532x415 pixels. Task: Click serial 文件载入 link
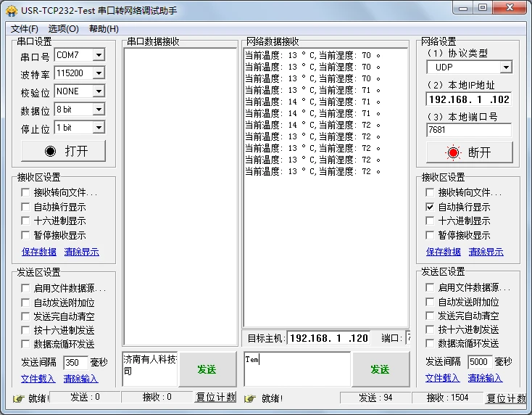(38, 378)
